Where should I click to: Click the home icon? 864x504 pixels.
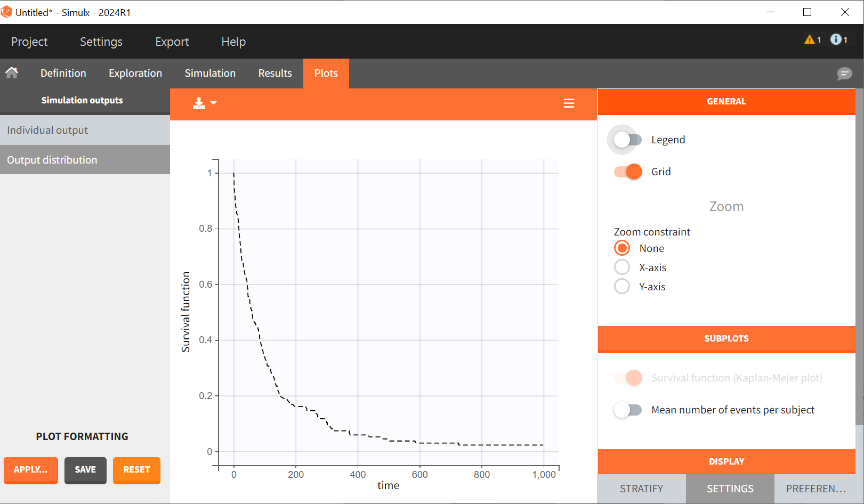pos(12,73)
